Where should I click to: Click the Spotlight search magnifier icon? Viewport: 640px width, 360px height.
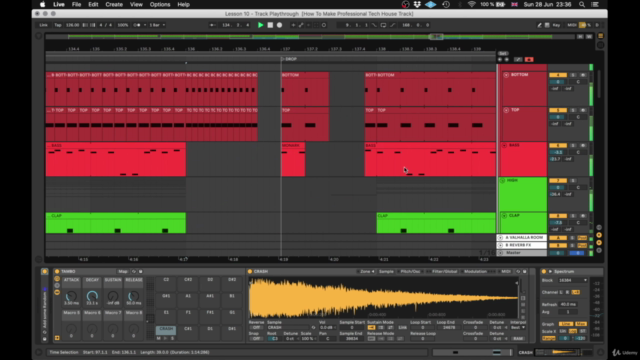[582, 4]
